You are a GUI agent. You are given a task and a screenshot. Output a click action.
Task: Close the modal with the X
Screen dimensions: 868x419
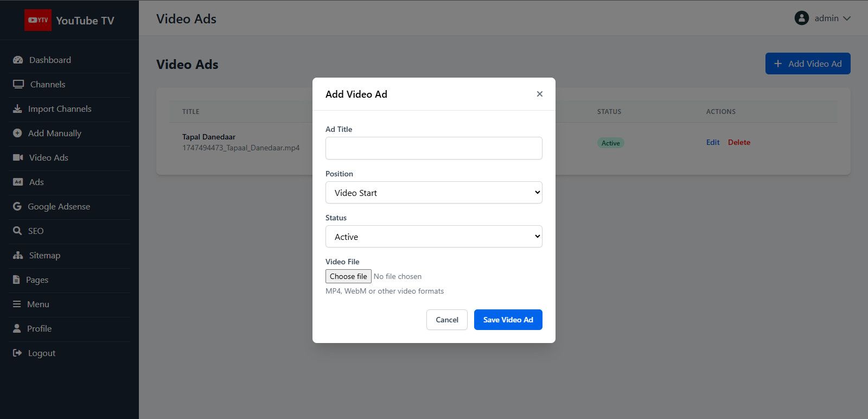[539, 94]
